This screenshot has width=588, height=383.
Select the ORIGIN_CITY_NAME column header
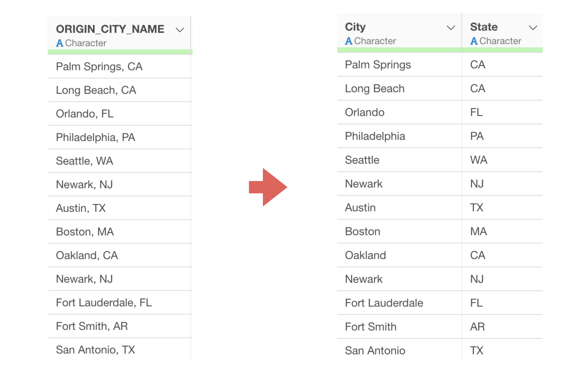110,29
